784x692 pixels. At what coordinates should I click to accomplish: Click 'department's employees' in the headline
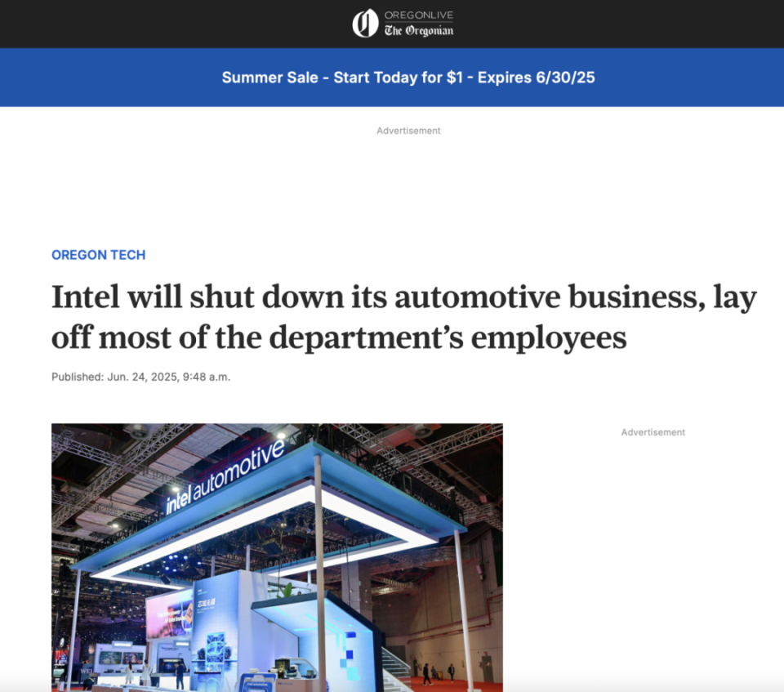[x=448, y=337]
